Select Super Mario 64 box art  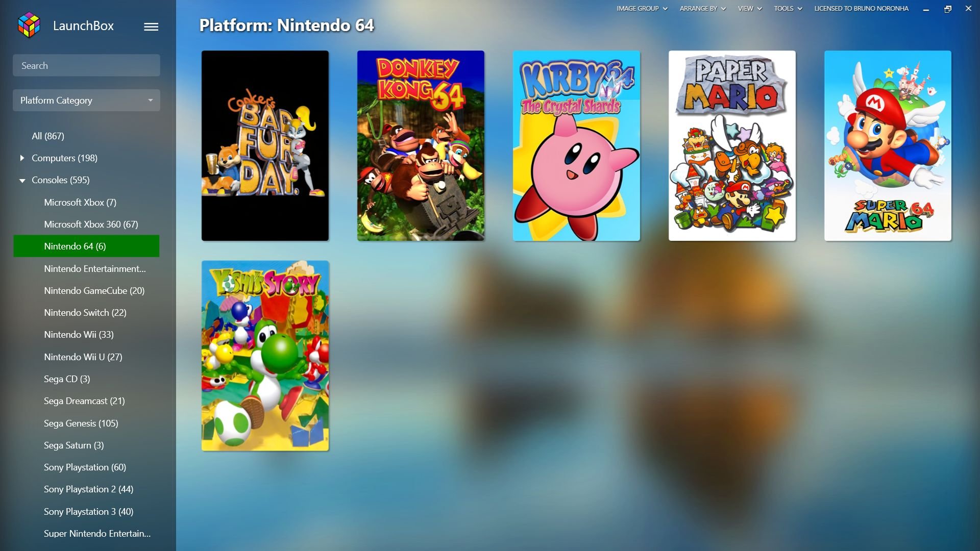[x=888, y=145]
